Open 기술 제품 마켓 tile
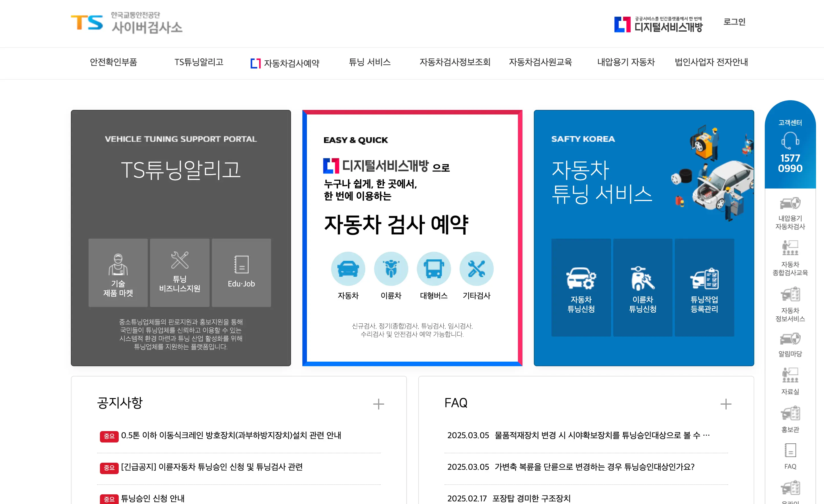824x504 pixels. (118, 273)
